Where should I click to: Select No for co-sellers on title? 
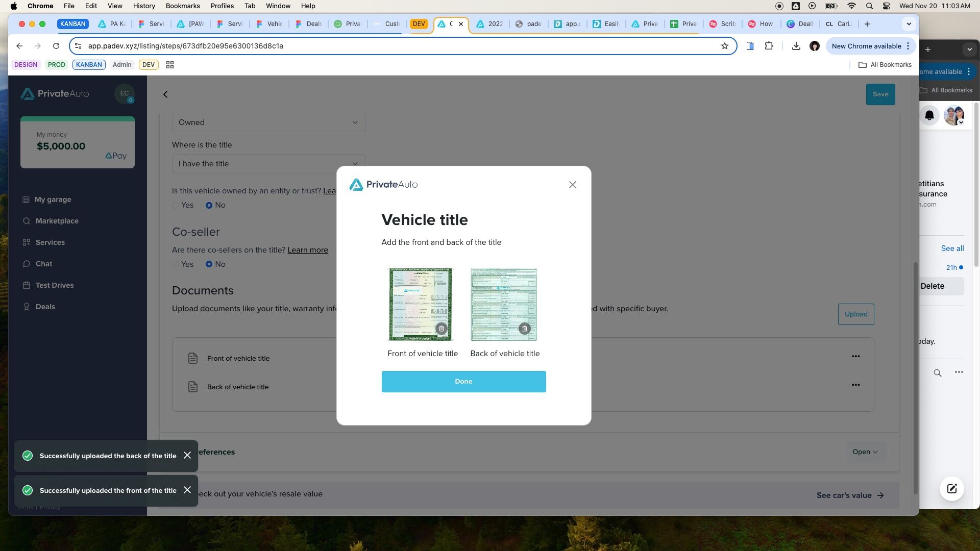209,264
